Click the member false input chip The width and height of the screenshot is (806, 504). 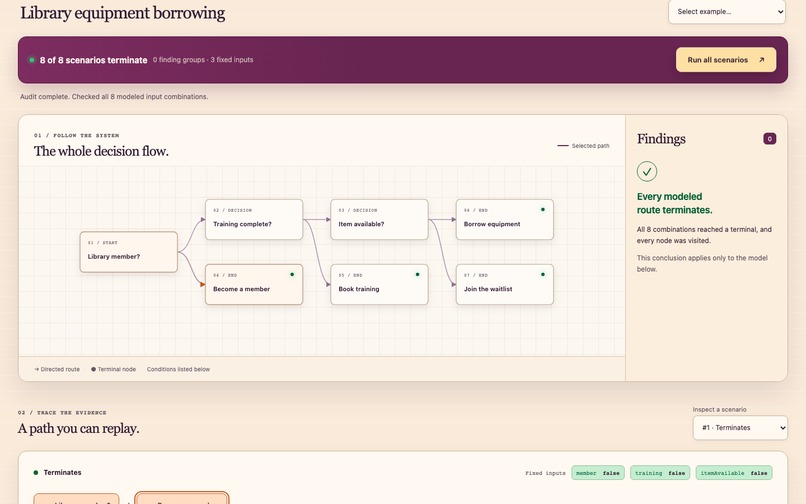point(598,473)
